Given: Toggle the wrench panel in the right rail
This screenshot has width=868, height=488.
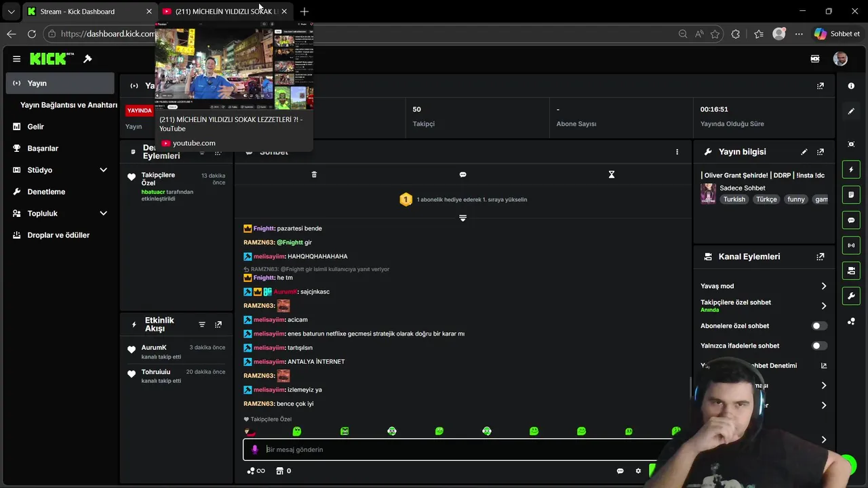Looking at the screenshot, I should 851,296.
